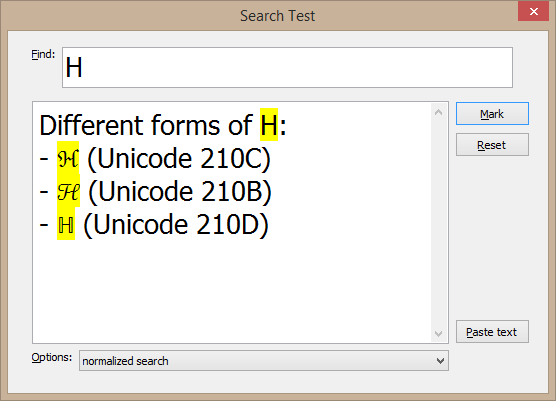The image size is (556, 401).
Task: Click the scroll down arrow in text area
Action: coord(438,334)
